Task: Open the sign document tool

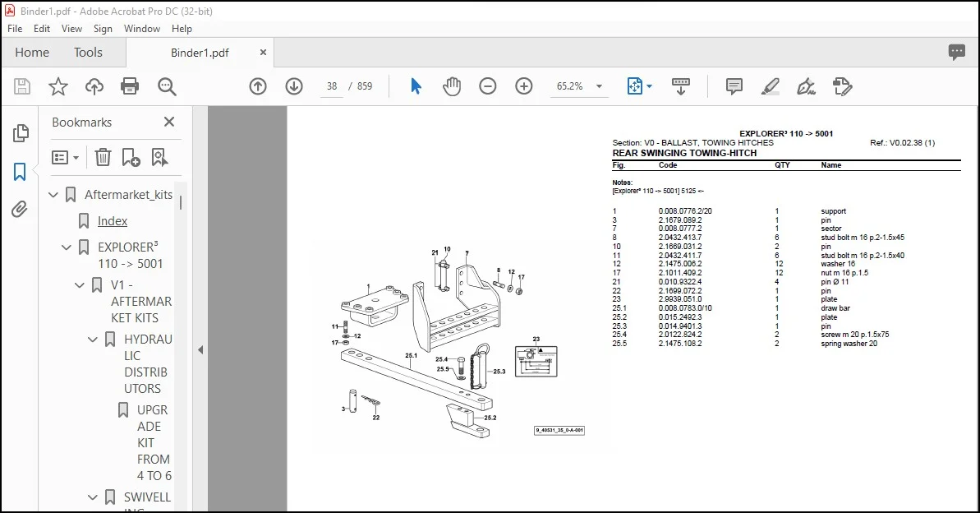Action: coord(806,86)
